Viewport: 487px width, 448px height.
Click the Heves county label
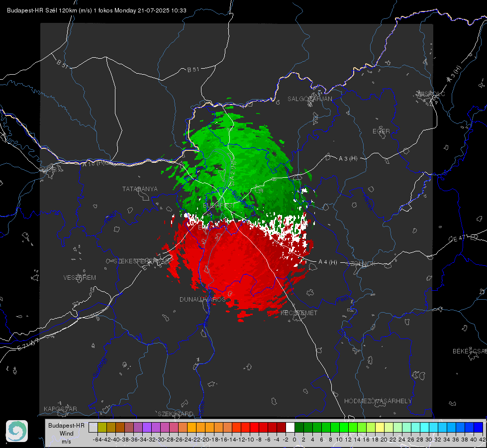click(x=368, y=203)
